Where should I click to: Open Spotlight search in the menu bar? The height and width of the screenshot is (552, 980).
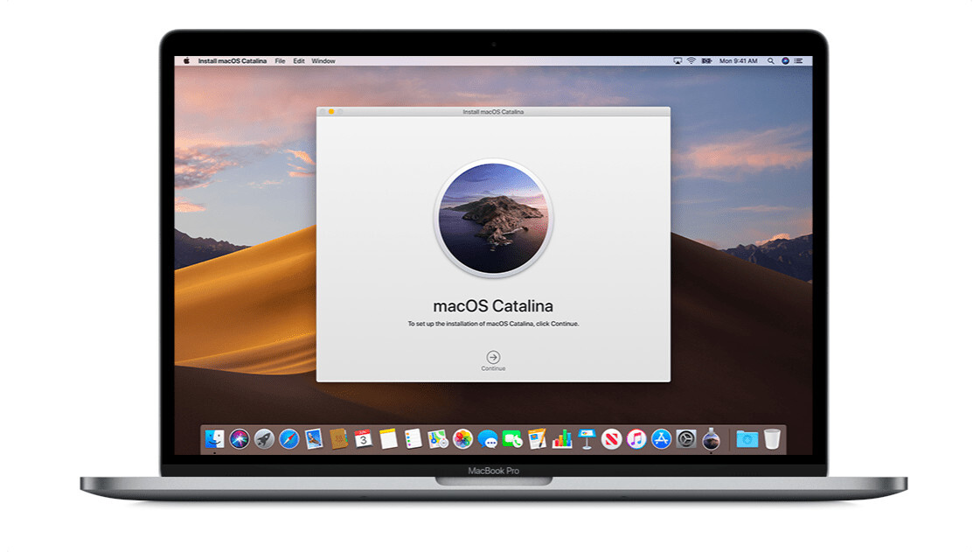[x=770, y=60]
